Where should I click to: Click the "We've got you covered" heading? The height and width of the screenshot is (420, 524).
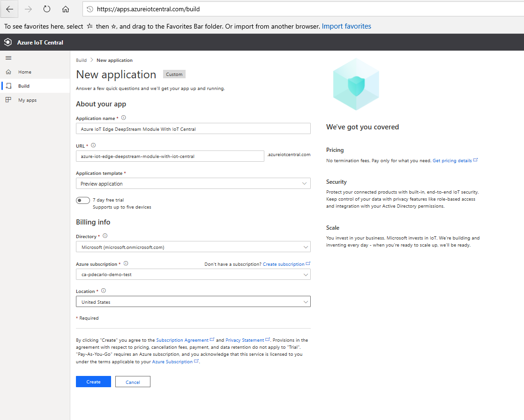(x=363, y=127)
